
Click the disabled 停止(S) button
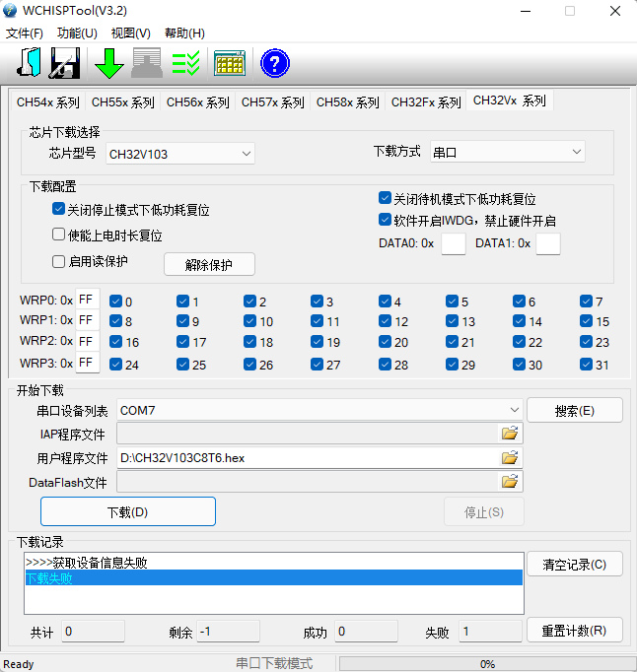click(x=484, y=511)
